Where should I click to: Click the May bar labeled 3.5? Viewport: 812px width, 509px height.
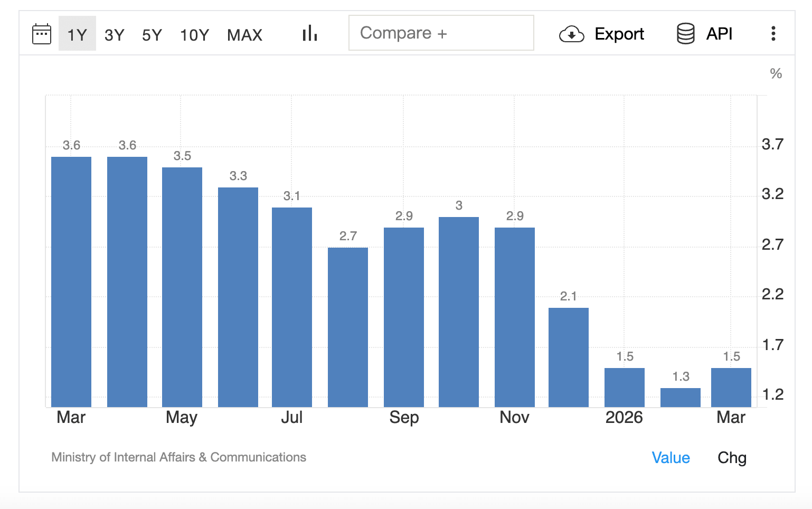(182, 287)
